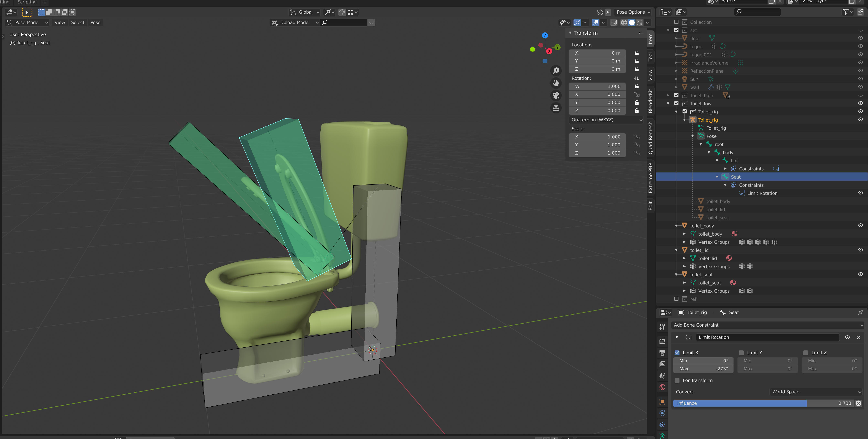Lock the Rotation X value with padlock icon
Image resolution: width=868 pixels, height=439 pixels.
(x=637, y=94)
